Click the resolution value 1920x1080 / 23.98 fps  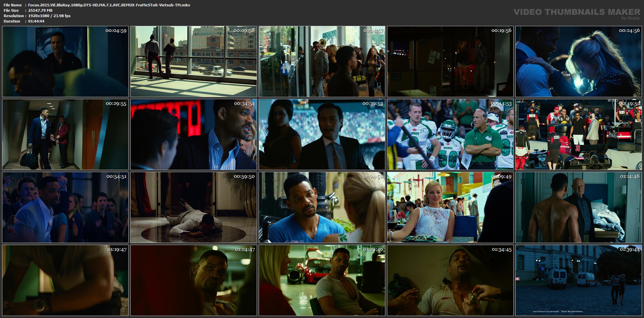(x=49, y=16)
